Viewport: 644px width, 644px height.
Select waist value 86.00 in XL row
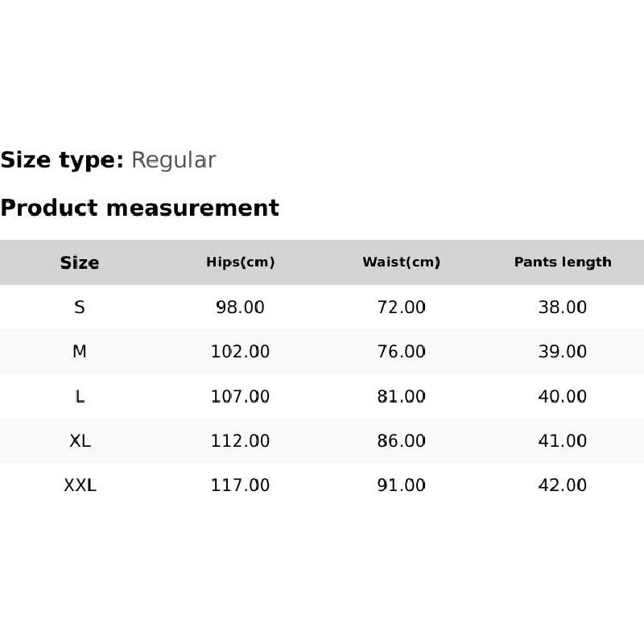pyautogui.click(x=402, y=441)
